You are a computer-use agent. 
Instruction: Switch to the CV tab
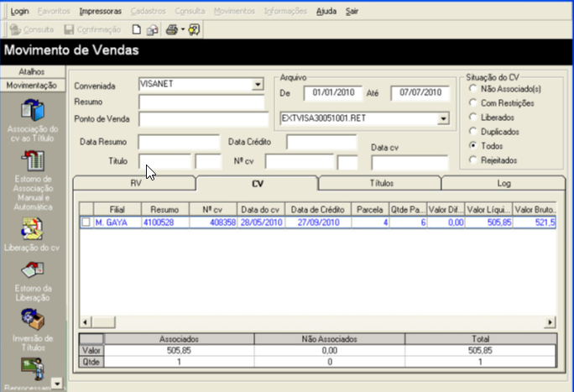[x=258, y=183]
